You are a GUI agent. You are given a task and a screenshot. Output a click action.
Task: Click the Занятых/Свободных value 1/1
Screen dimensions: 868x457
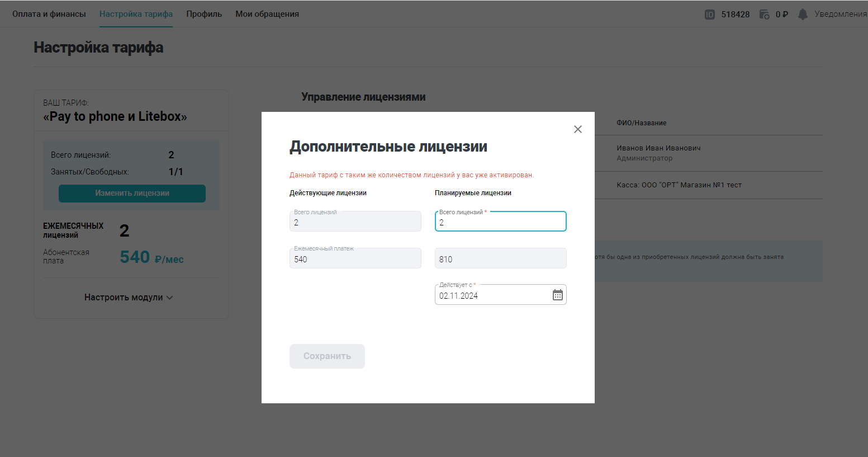coord(176,172)
